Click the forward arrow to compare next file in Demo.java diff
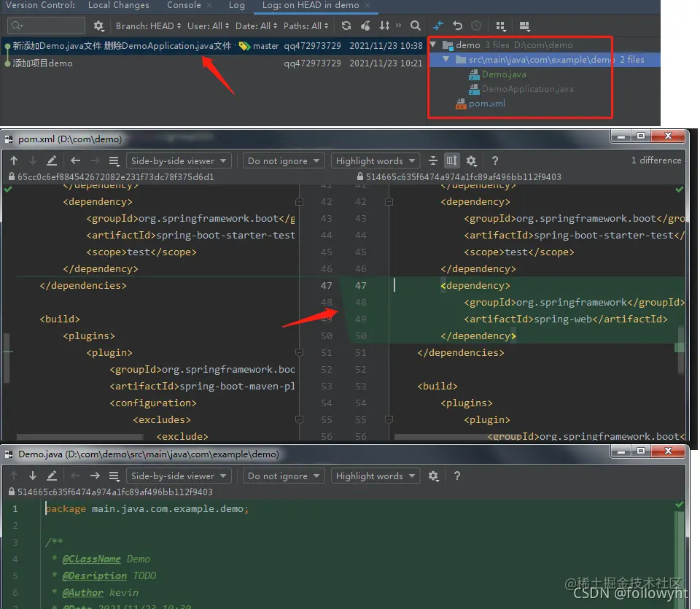 point(95,476)
